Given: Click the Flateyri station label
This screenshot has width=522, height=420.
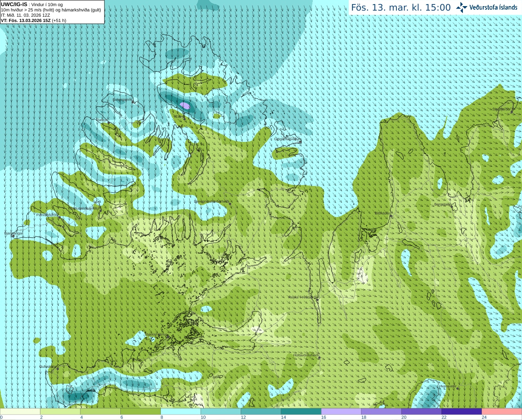Looking at the screenshot, I should pos(102,120).
